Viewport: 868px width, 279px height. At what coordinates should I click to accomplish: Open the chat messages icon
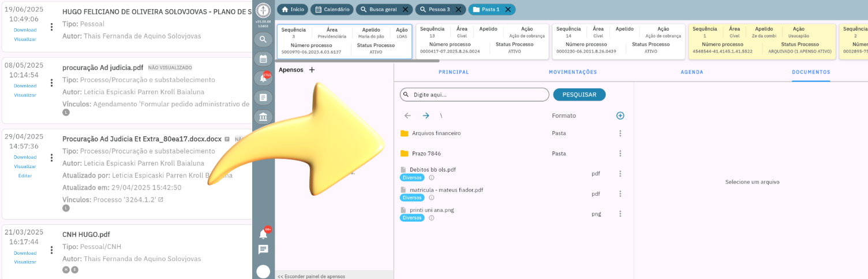coord(263,250)
